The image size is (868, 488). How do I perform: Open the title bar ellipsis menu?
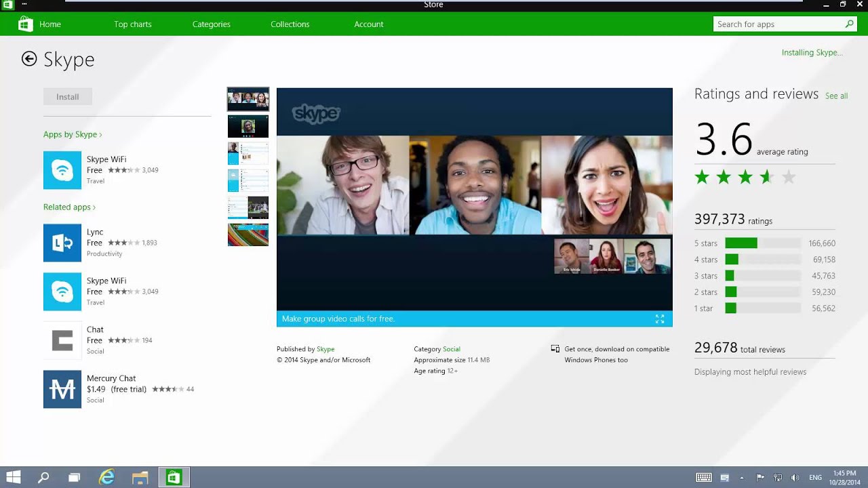[x=24, y=4]
